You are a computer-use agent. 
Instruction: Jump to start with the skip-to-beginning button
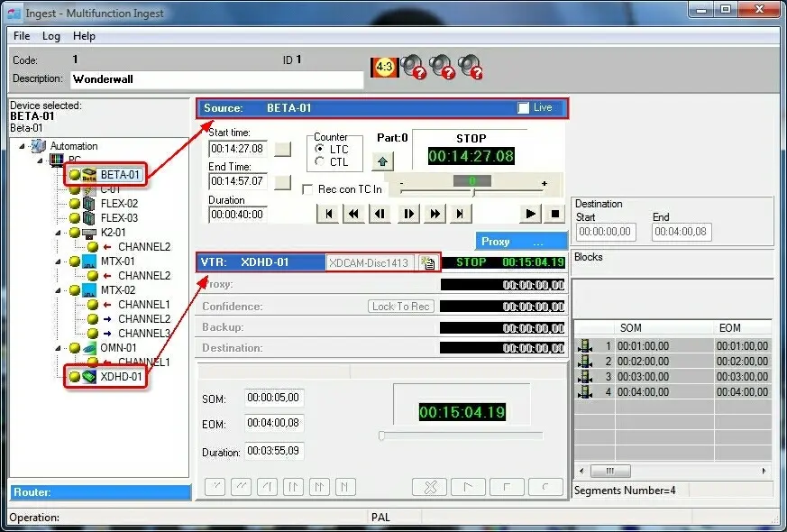click(328, 214)
